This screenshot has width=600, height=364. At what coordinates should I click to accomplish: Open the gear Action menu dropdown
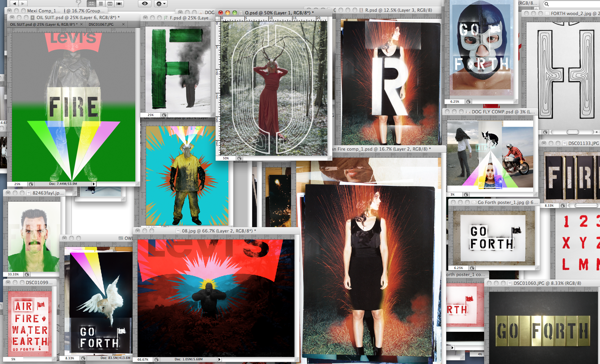(x=161, y=3)
